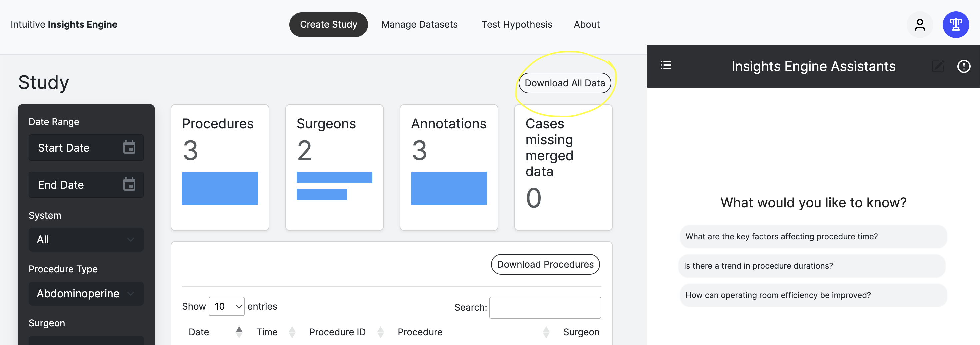Click the Procedure ID column header
Image resolution: width=980 pixels, height=345 pixels.
pyautogui.click(x=337, y=332)
